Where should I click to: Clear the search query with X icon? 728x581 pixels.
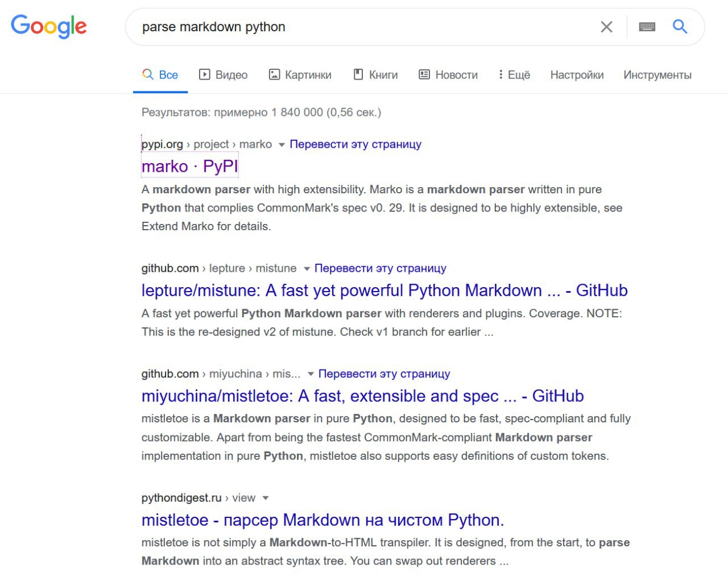pyautogui.click(x=606, y=27)
